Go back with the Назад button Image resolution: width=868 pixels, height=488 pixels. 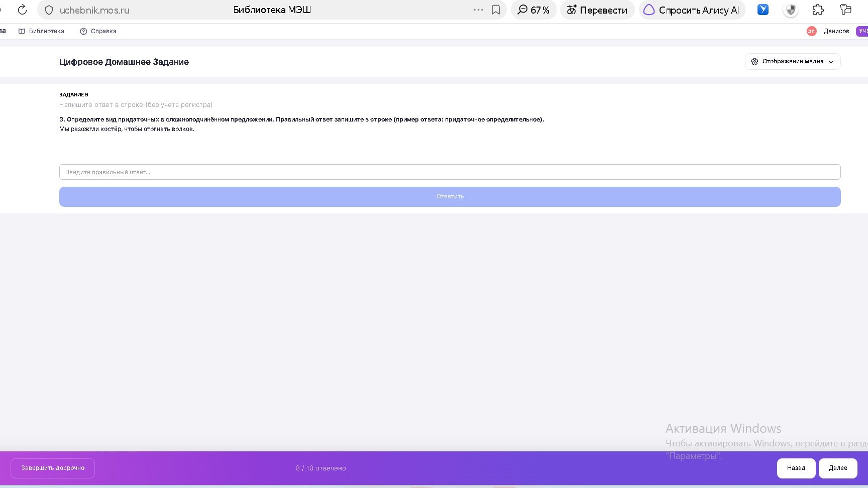pyautogui.click(x=796, y=468)
